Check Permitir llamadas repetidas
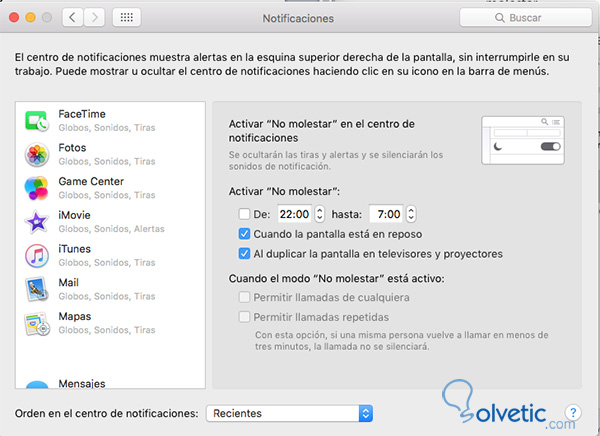Image resolution: width=600 pixels, height=436 pixels. tap(244, 317)
